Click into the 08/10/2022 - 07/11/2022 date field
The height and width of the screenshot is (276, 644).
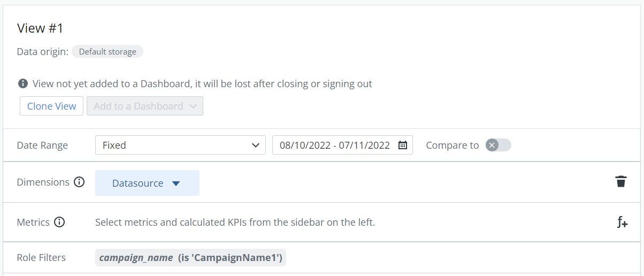[x=342, y=145]
